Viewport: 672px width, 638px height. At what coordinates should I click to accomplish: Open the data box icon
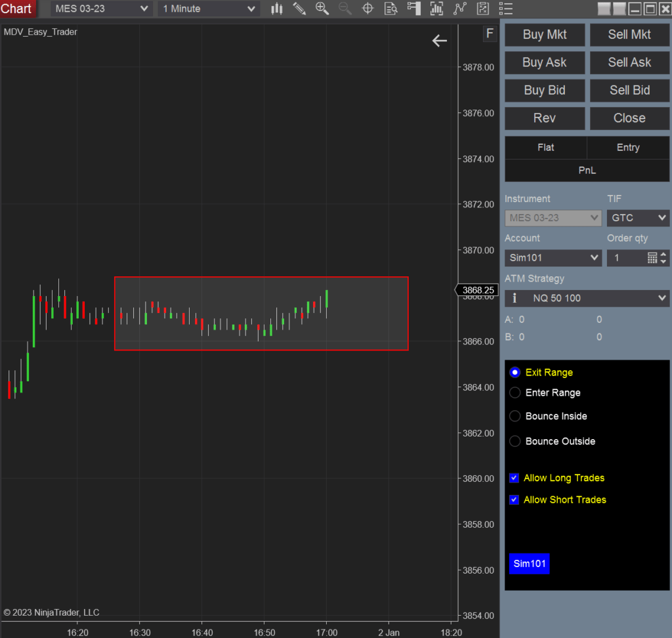390,9
